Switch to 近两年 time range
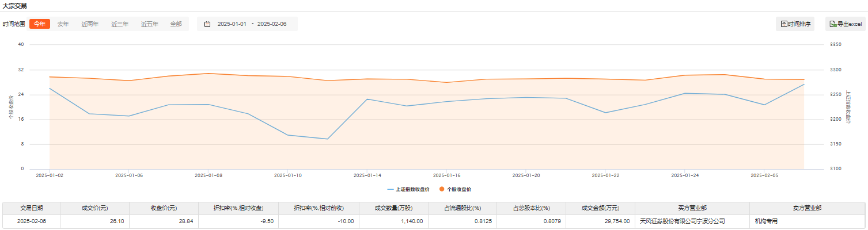The image size is (868, 230). click(x=90, y=24)
